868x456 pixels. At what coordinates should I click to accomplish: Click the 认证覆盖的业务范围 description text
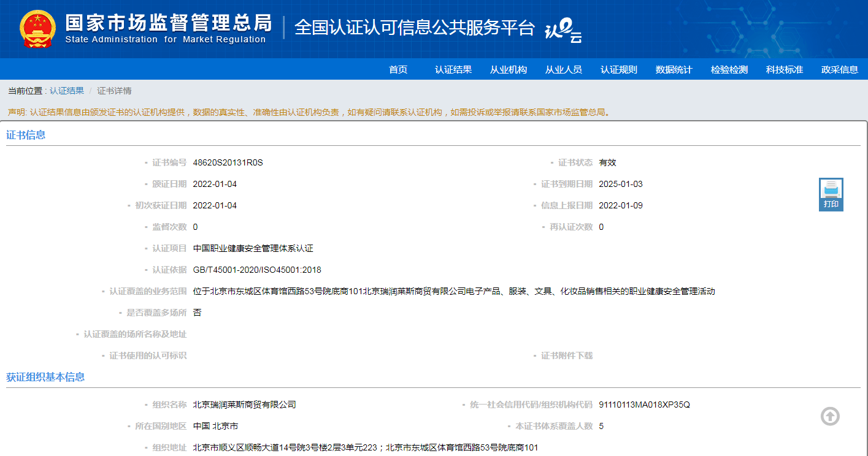click(x=454, y=291)
